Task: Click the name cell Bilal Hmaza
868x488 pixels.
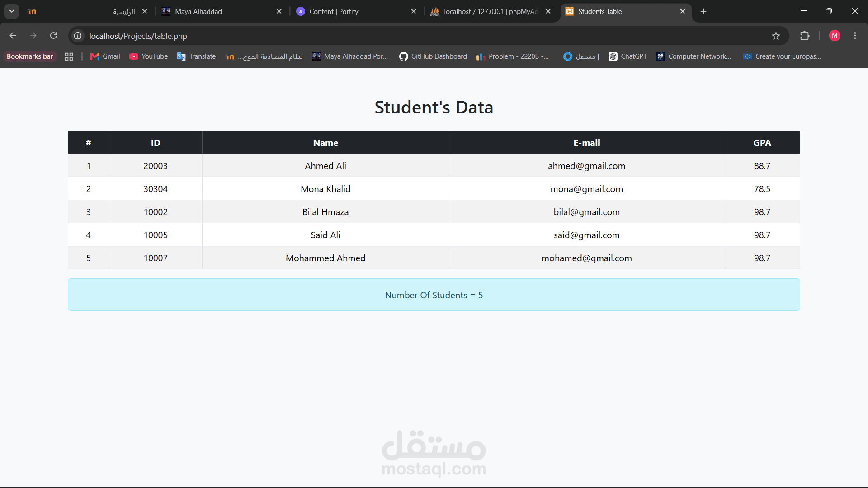Action: [x=325, y=212]
